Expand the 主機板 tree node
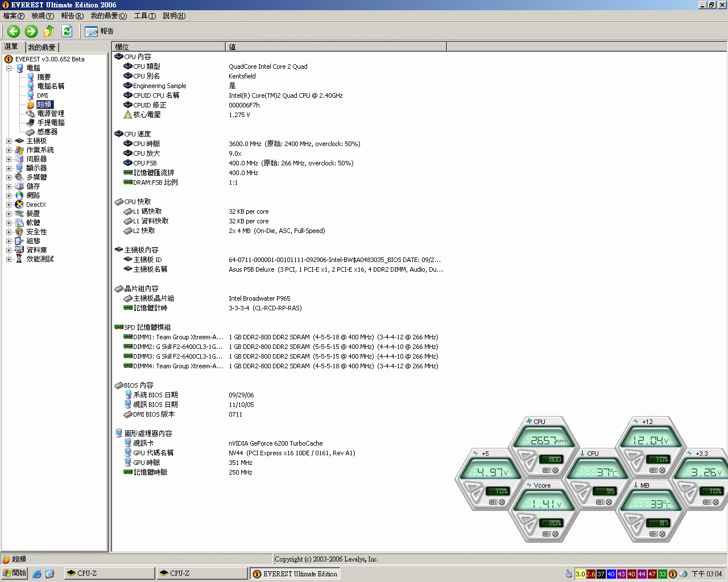728x582 pixels. click(9, 141)
